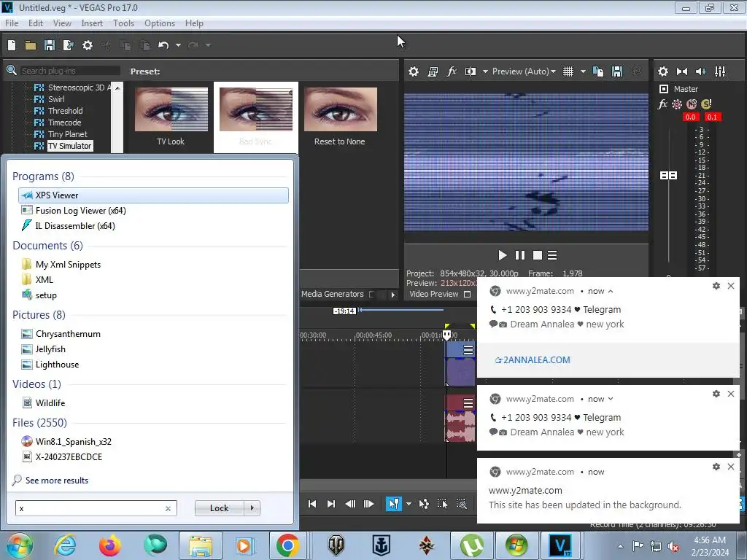Click the downmix output icon
This screenshot has width=747, height=560.
682,71
